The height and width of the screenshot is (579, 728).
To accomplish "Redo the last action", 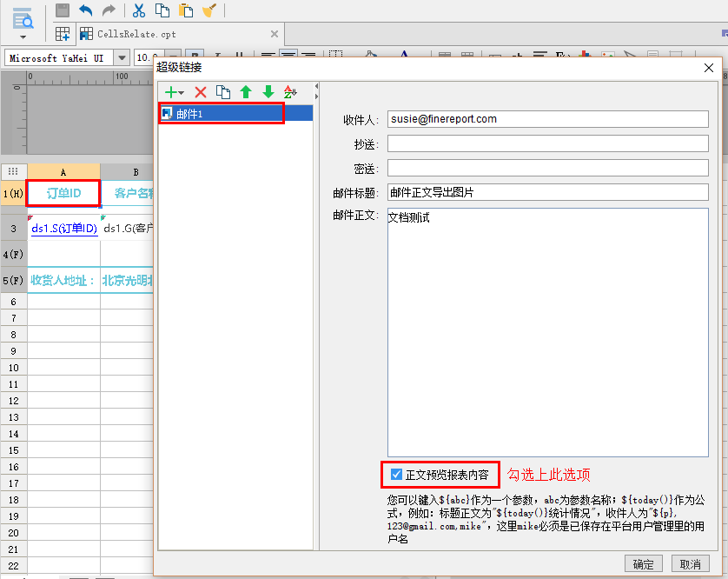I will pos(109,10).
